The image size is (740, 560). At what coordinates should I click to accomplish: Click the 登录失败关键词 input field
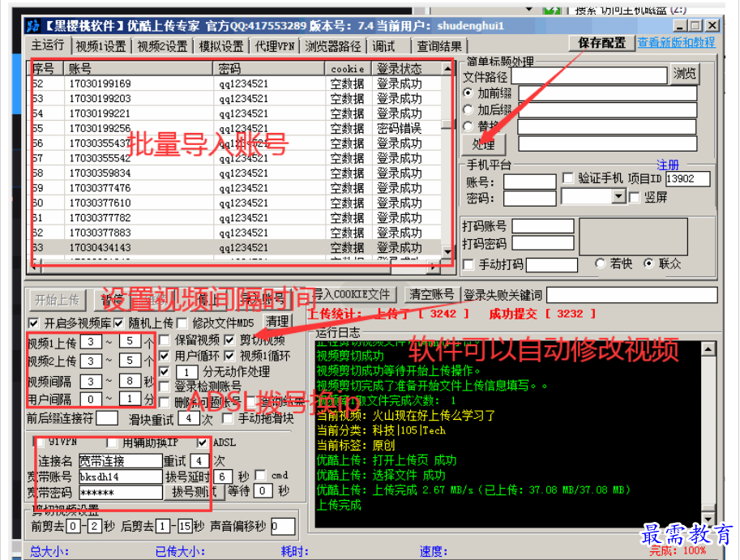632,295
